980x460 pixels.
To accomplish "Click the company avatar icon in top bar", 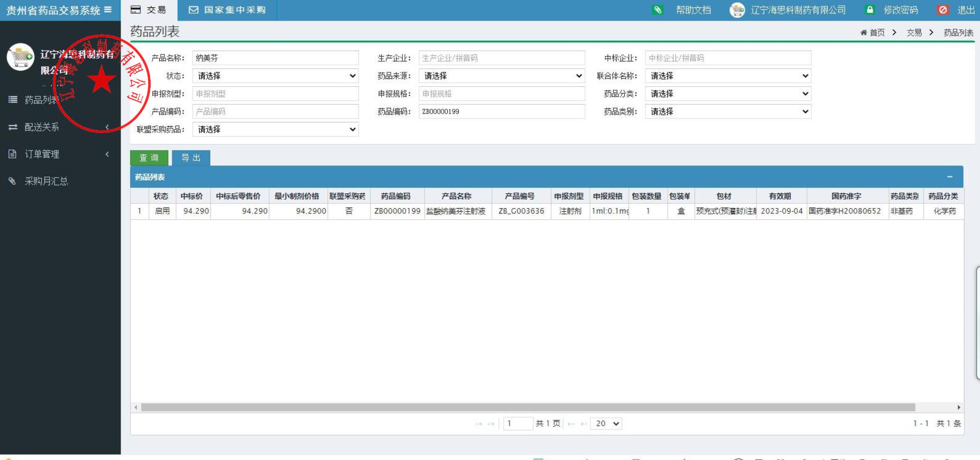I will [x=737, y=10].
